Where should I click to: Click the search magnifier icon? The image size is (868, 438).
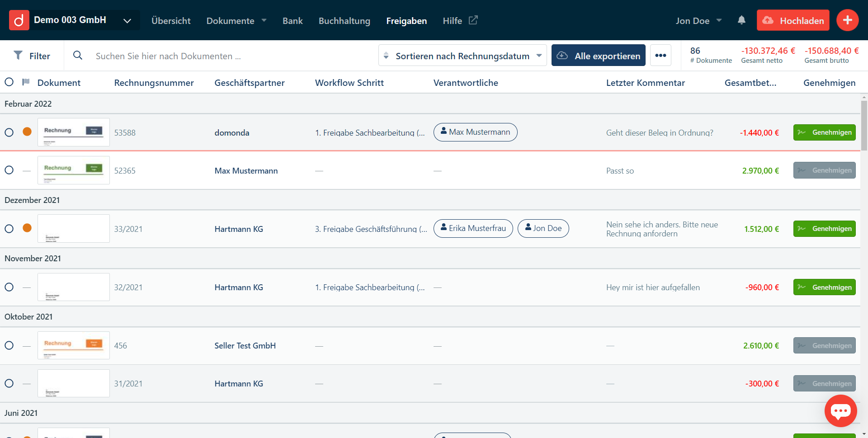coord(78,56)
